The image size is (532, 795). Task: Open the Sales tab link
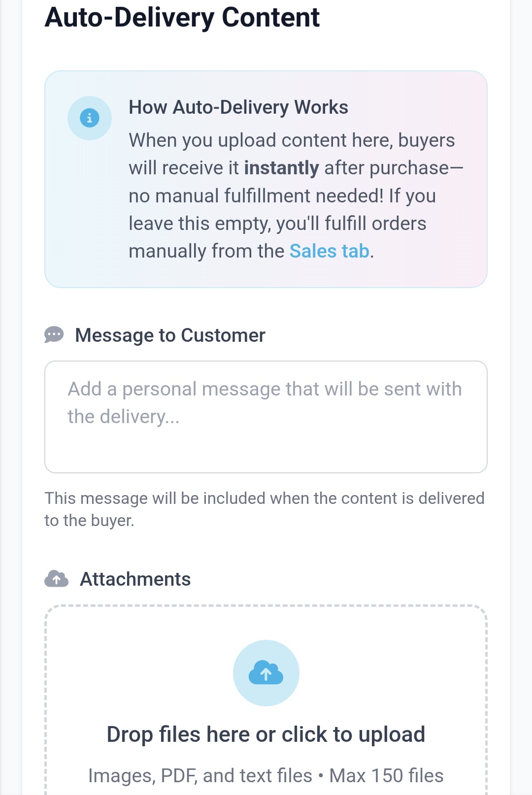[x=329, y=251]
